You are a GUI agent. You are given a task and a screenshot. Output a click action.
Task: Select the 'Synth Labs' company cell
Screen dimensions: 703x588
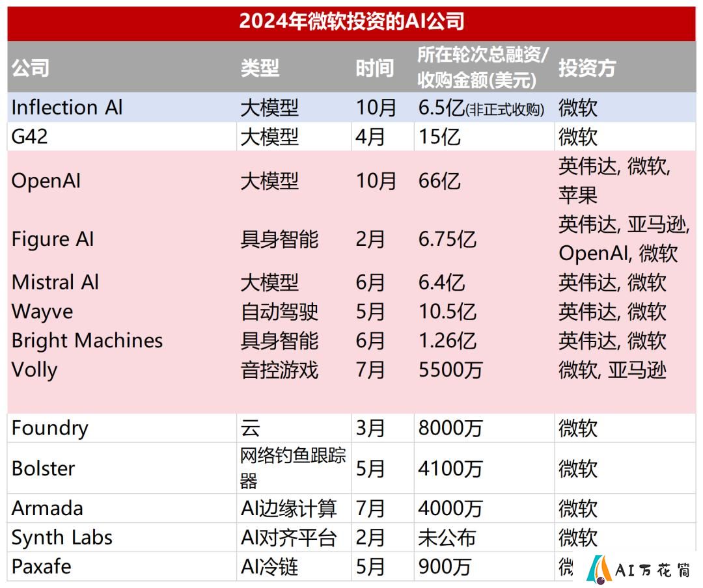click(62, 538)
